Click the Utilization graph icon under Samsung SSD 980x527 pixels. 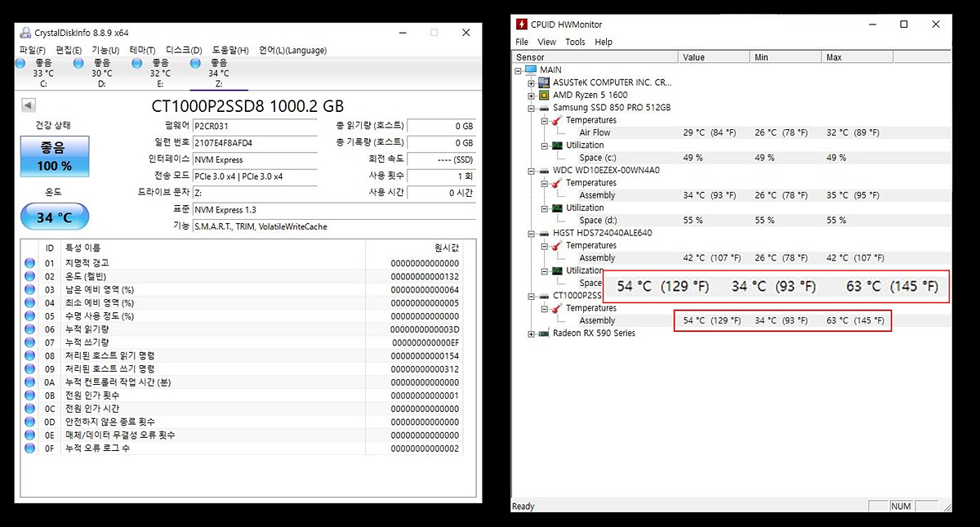click(558, 145)
